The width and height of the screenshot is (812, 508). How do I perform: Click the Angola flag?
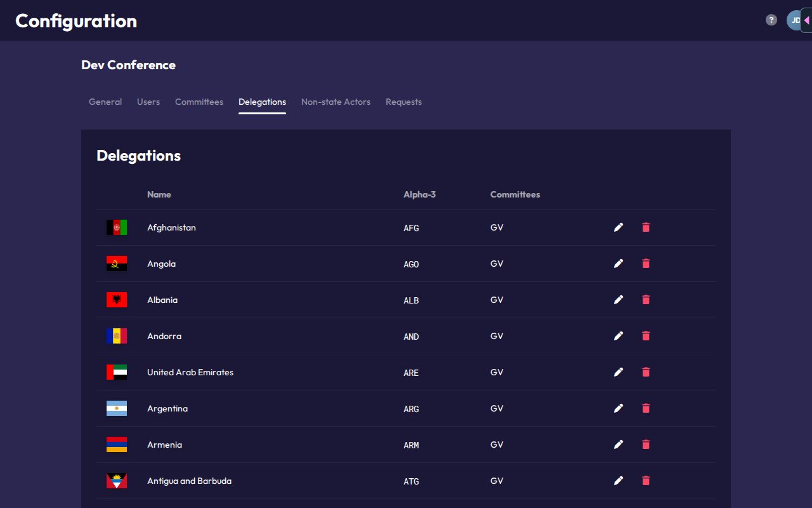117,264
